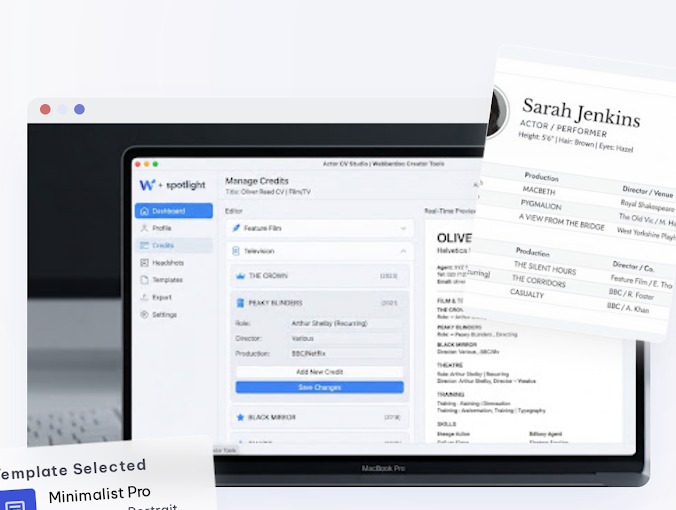This screenshot has height=510, width=676.
Task: Click the Dashboard home icon
Action: click(144, 211)
